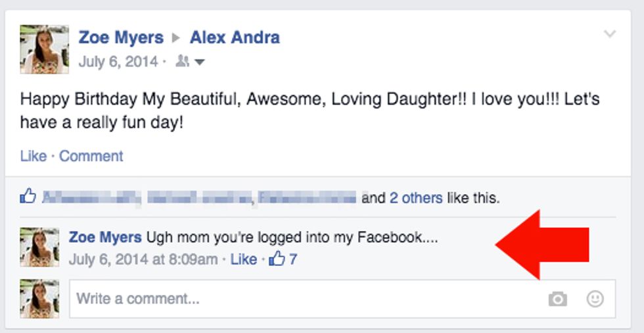Expand the post options chevron menu
The image size is (644, 333).
pyautogui.click(x=610, y=34)
